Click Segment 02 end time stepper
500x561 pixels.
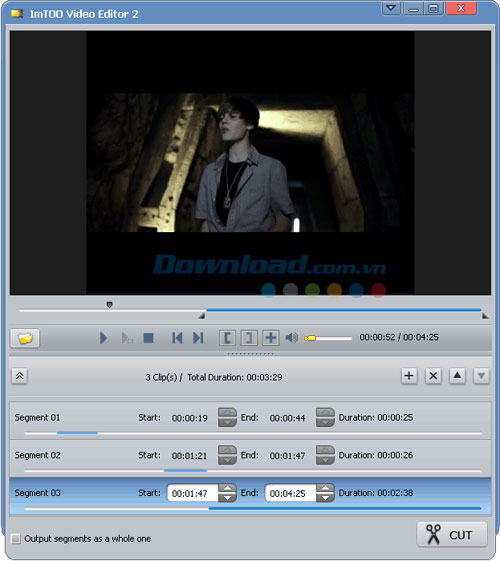pyautogui.click(x=325, y=455)
